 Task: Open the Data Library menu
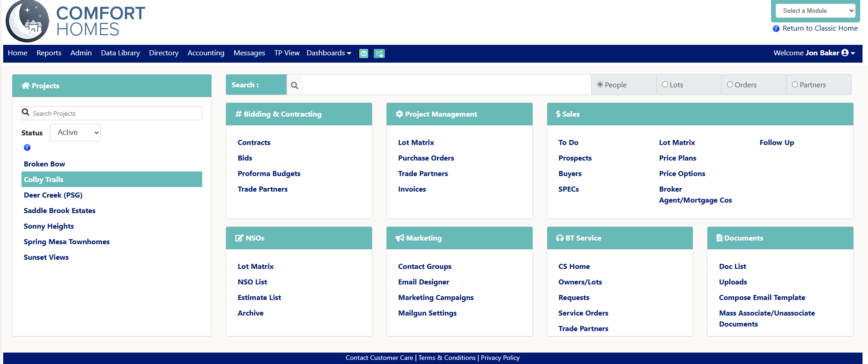point(120,53)
